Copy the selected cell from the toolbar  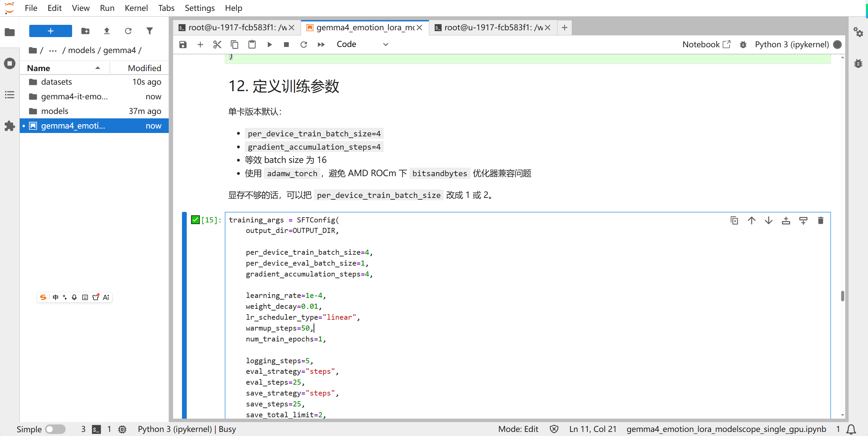pos(235,45)
